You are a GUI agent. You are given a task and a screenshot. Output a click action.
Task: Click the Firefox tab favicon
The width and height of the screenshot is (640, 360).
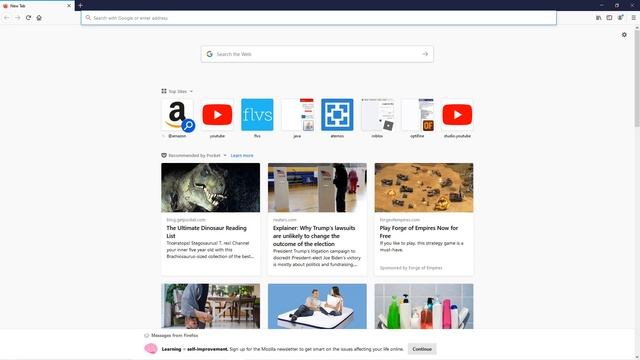5,6
